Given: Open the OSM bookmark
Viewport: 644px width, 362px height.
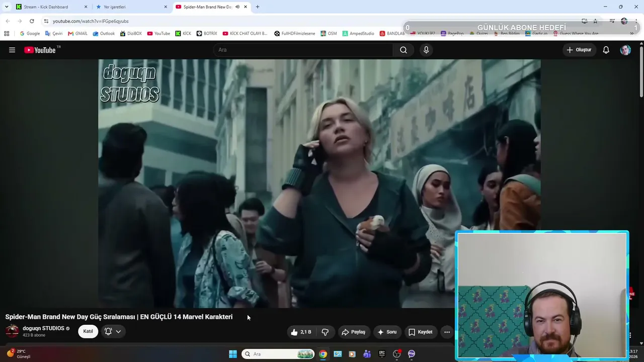Looking at the screenshot, I should pyautogui.click(x=329, y=34).
